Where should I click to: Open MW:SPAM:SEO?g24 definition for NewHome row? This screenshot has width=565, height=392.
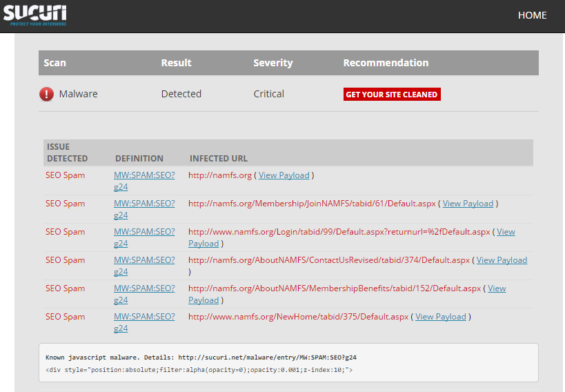click(144, 322)
